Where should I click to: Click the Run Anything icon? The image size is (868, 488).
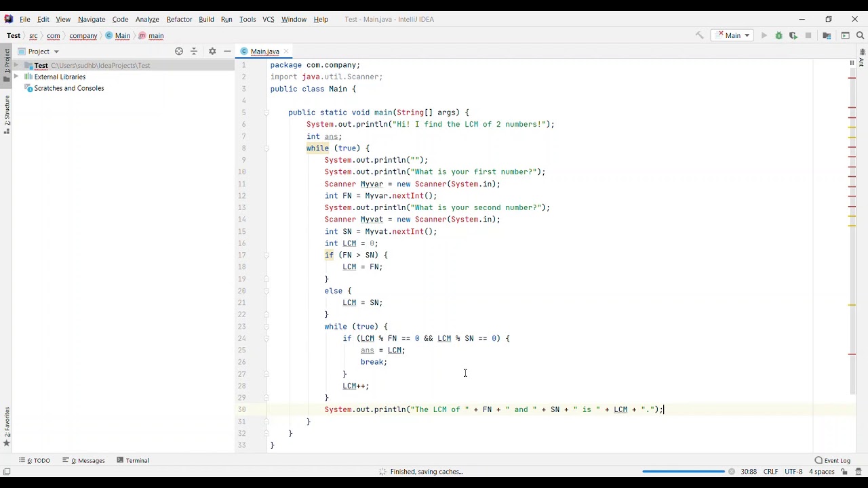(x=846, y=35)
